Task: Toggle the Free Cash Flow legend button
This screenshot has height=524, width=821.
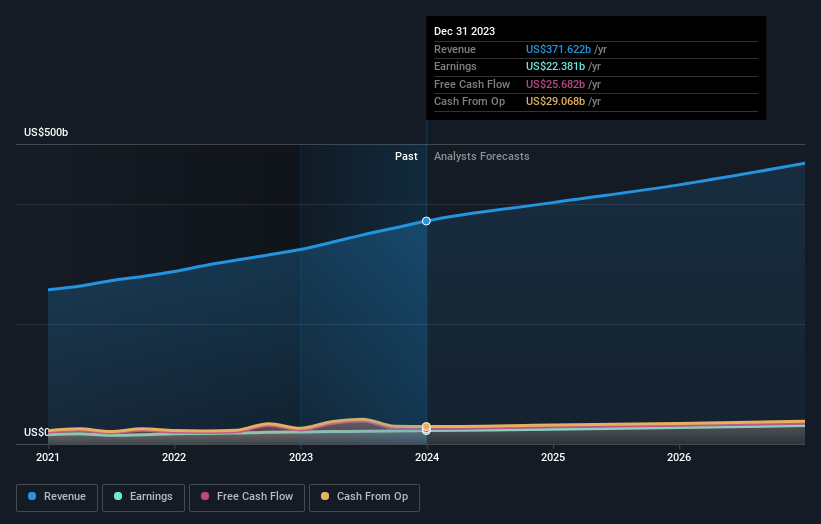Action: (247, 497)
